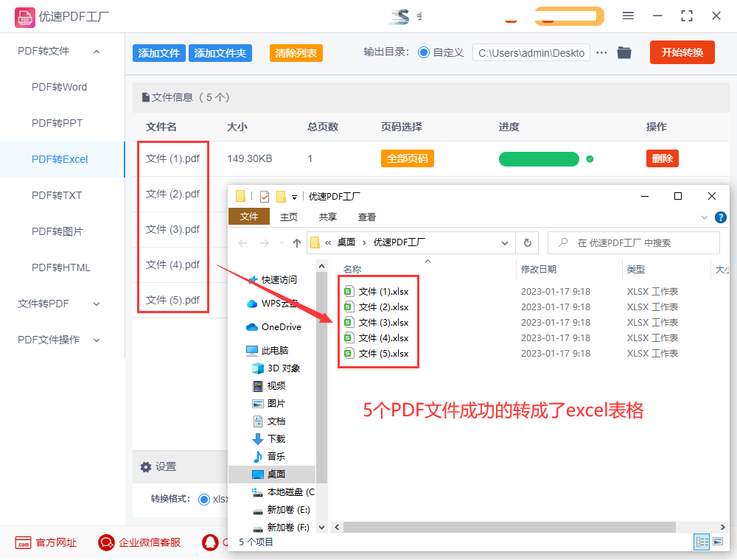Sort by the 名称 column header
This screenshot has width=737, height=560.
[x=352, y=269]
